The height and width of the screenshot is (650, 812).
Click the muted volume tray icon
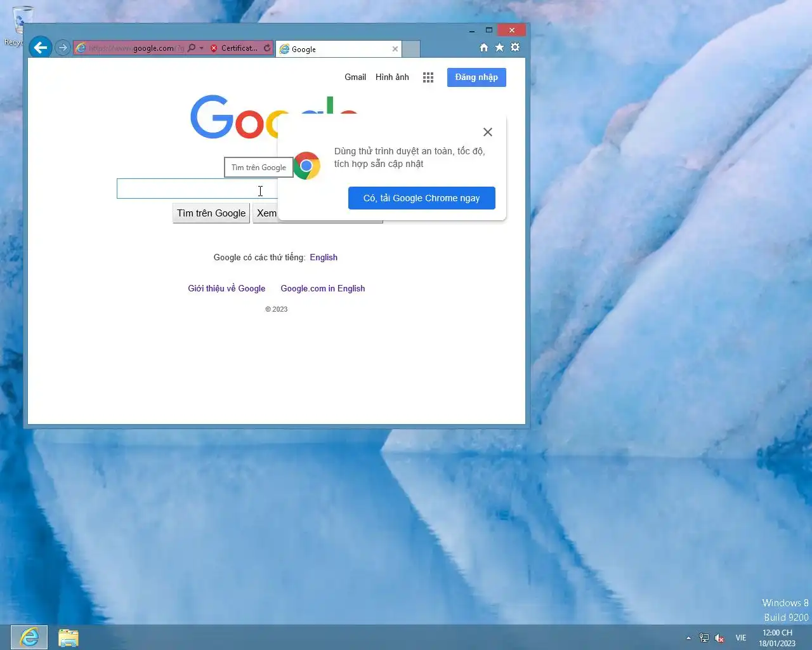719,638
